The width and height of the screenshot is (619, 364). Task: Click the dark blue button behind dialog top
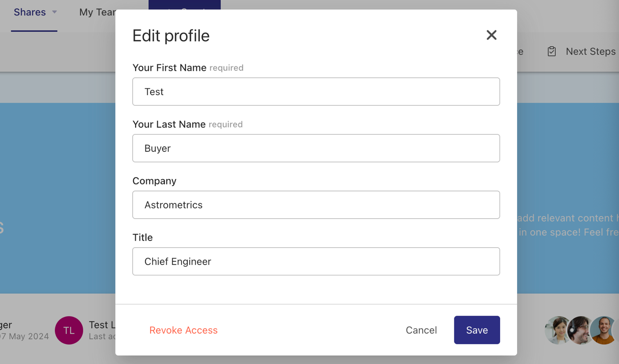[x=184, y=5]
